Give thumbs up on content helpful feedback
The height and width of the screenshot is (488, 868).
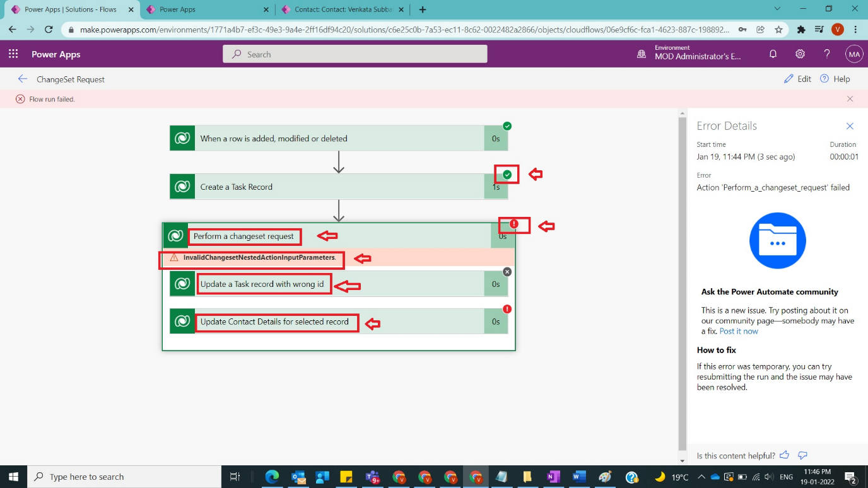(x=784, y=455)
